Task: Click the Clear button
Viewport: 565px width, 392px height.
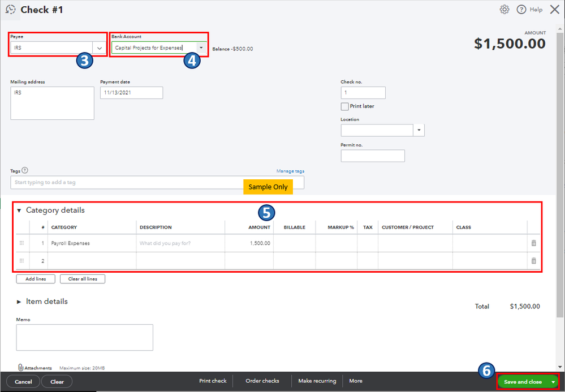Action: pyautogui.click(x=57, y=382)
